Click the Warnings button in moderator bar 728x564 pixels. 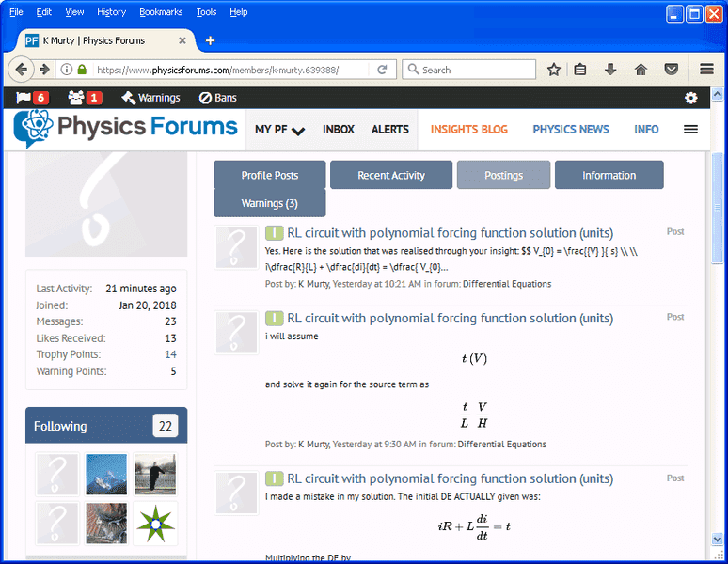click(x=150, y=98)
